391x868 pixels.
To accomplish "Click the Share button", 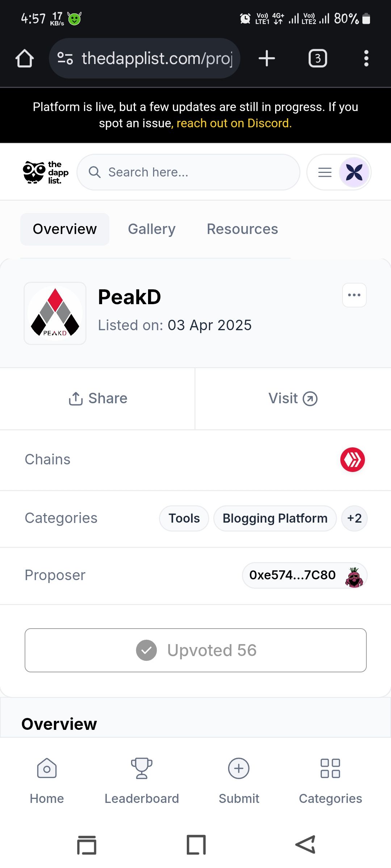I will tap(98, 399).
